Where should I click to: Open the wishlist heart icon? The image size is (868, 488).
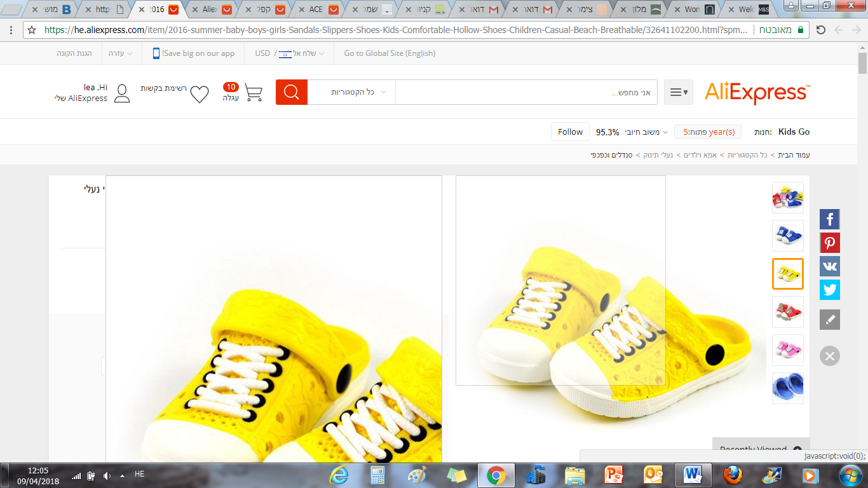coord(200,94)
